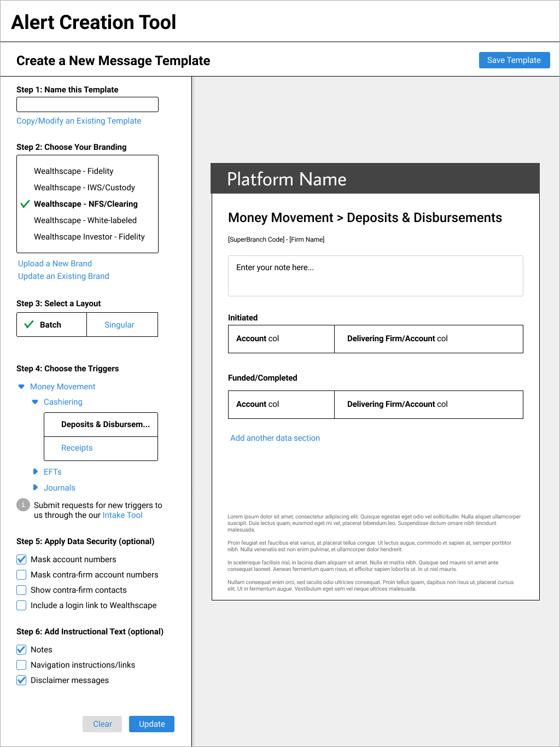Viewport: 560px width, 747px height.
Task: Click the green checkmark on Batch layout
Action: click(30, 324)
